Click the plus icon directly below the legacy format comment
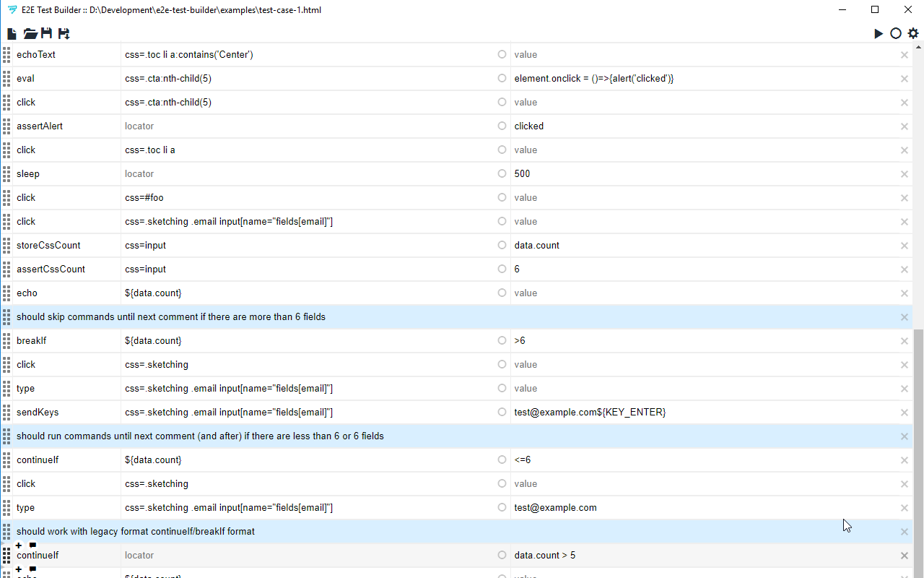Screen dimensions: 924x578 (19, 545)
